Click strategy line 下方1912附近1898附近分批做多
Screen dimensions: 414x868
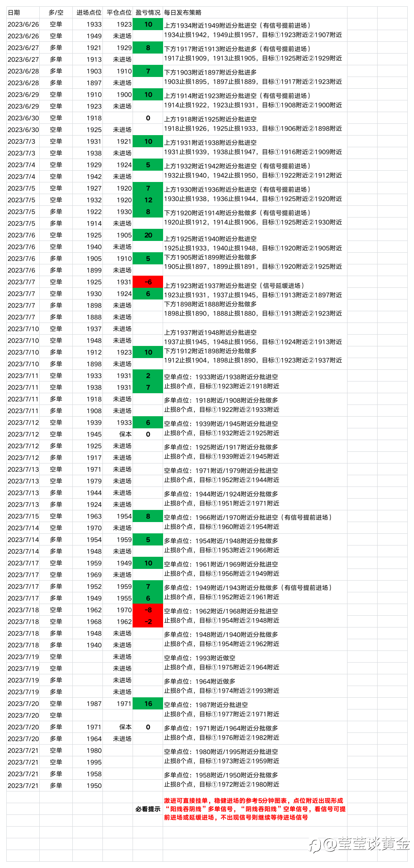[210, 351]
